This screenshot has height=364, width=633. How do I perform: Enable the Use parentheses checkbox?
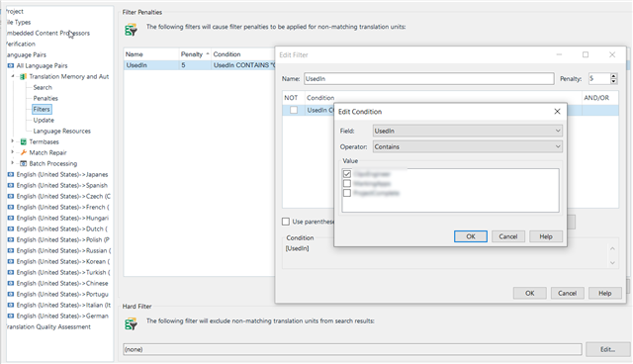tap(286, 222)
